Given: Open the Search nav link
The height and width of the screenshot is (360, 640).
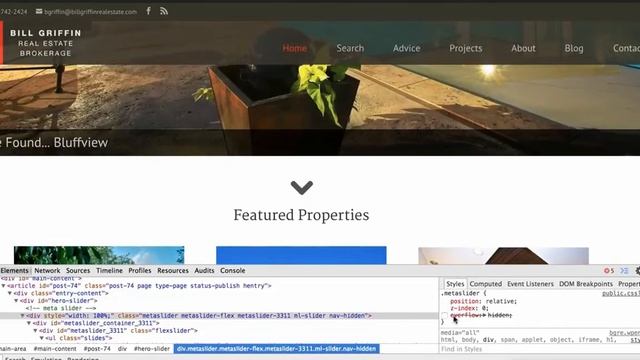Looking at the screenshot, I should click(x=350, y=48).
